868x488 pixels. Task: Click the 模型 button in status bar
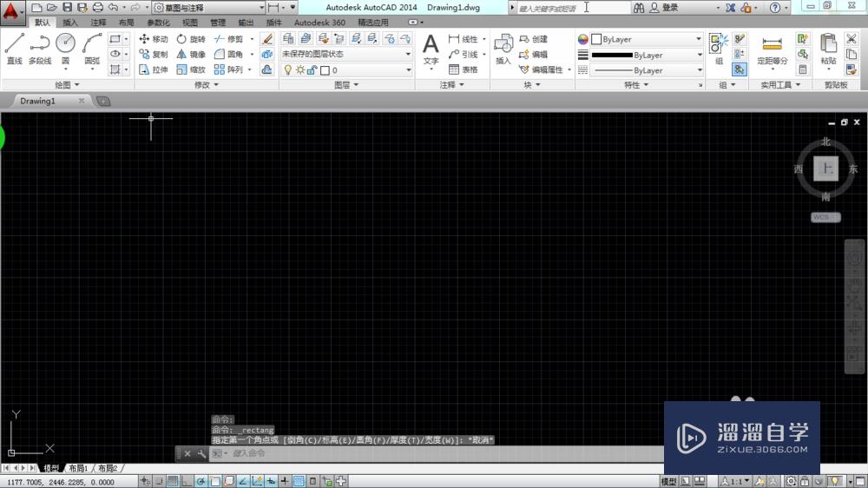(x=668, y=481)
